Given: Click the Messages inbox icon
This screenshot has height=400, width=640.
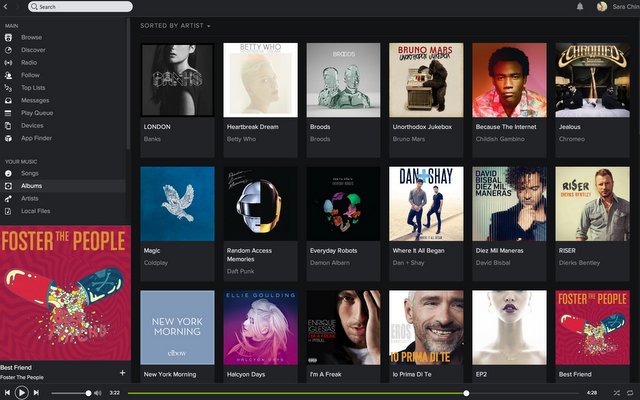Looking at the screenshot, I should pos(8,101).
